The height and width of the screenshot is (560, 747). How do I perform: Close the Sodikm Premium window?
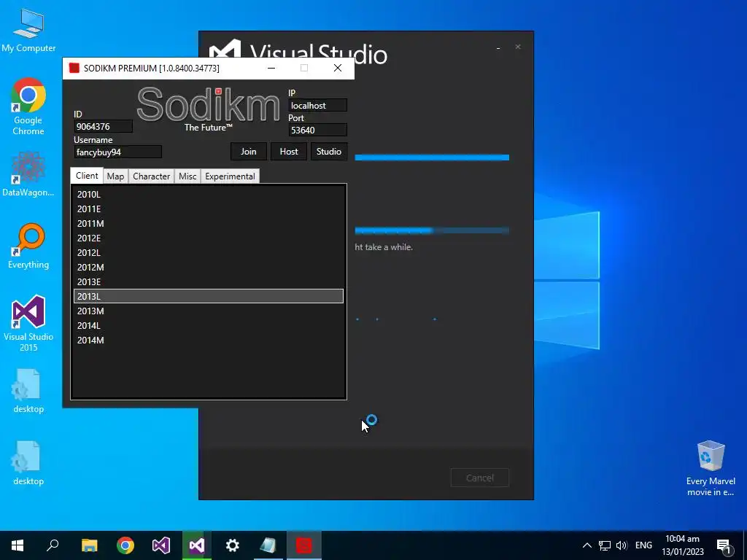click(x=338, y=68)
